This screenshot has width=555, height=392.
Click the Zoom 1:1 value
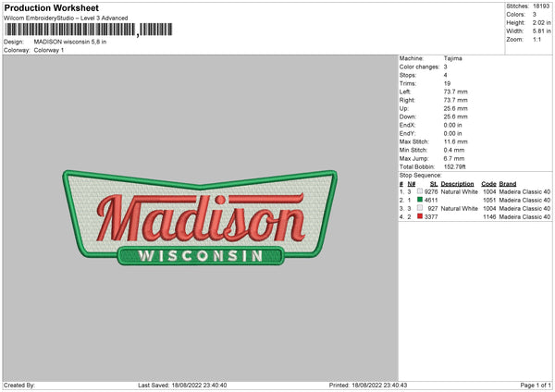click(536, 39)
